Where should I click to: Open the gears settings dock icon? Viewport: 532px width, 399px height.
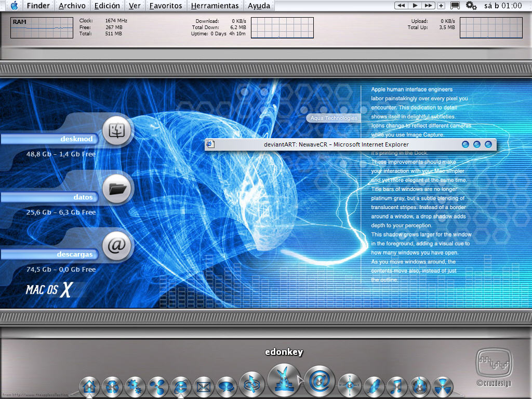[135, 387]
